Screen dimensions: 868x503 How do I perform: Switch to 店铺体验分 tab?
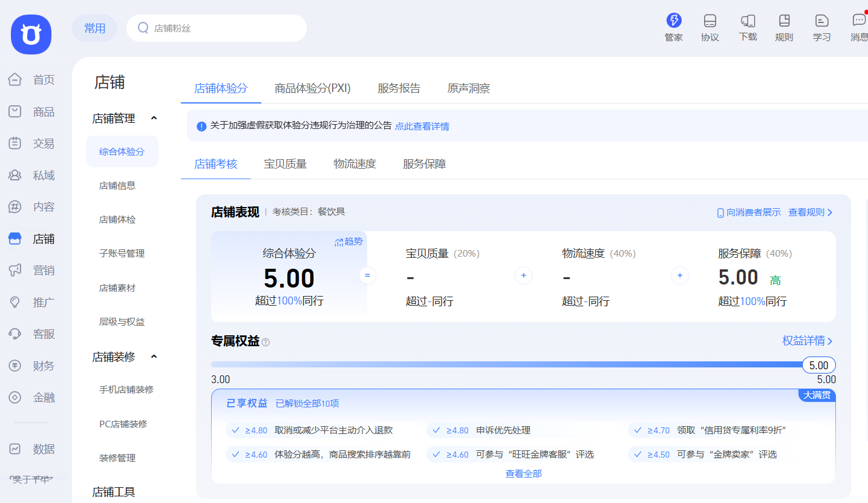click(x=221, y=88)
